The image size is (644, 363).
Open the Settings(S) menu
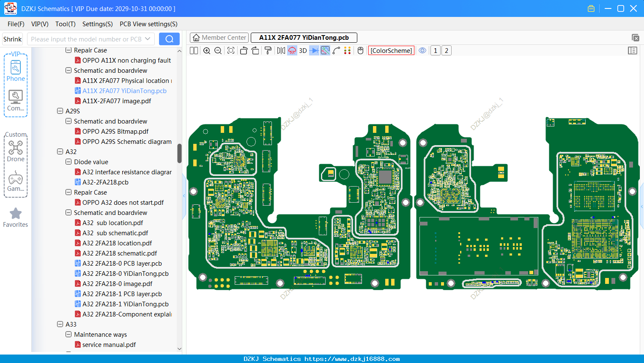(x=98, y=24)
